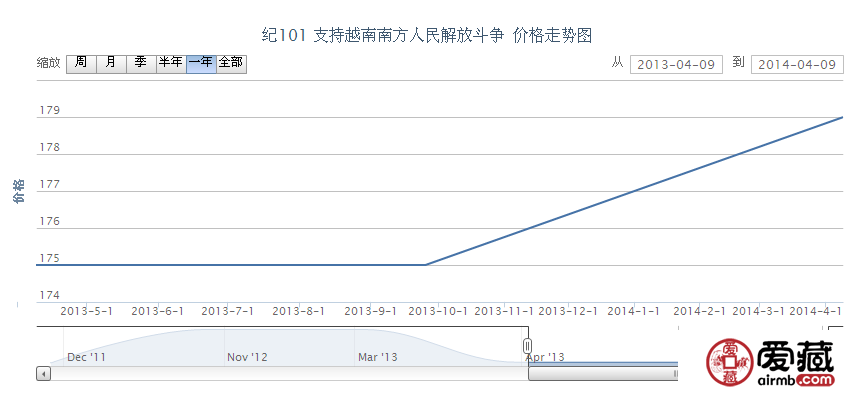Click the 2014-4-1 x-axis label

816,311
